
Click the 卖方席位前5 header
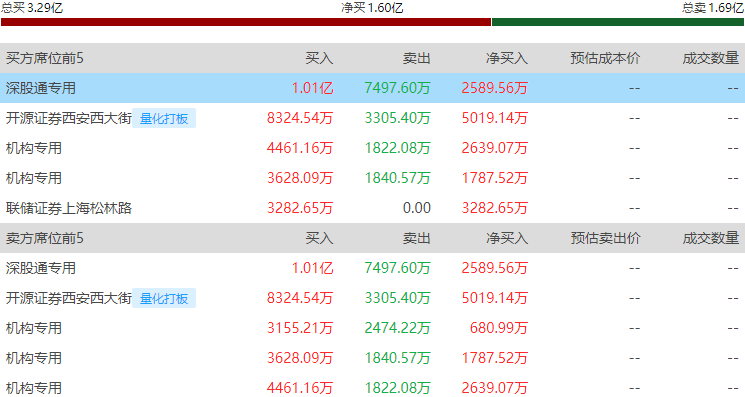[x=45, y=238]
